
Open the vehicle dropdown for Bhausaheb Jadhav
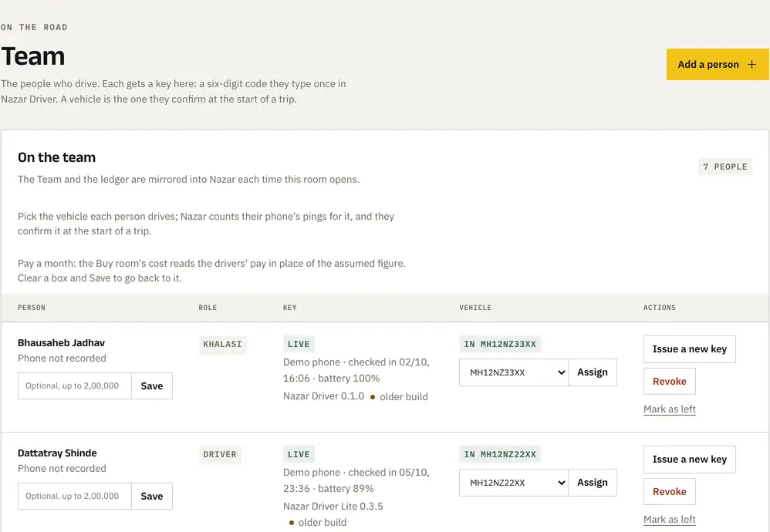(x=514, y=372)
